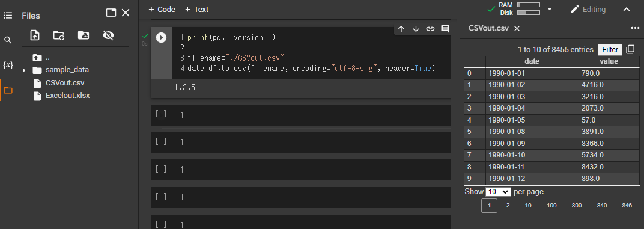This screenshot has width=644, height=229.
Task: Click the output text 1.3.5
Action: click(x=184, y=88)
